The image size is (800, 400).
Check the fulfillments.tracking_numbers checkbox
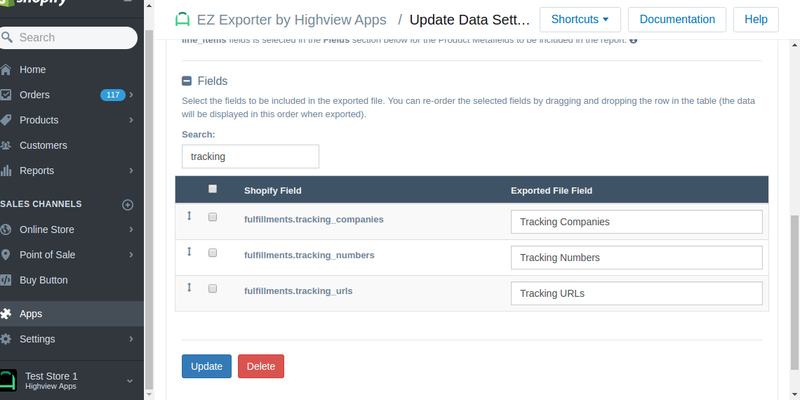tap(213, 253)
